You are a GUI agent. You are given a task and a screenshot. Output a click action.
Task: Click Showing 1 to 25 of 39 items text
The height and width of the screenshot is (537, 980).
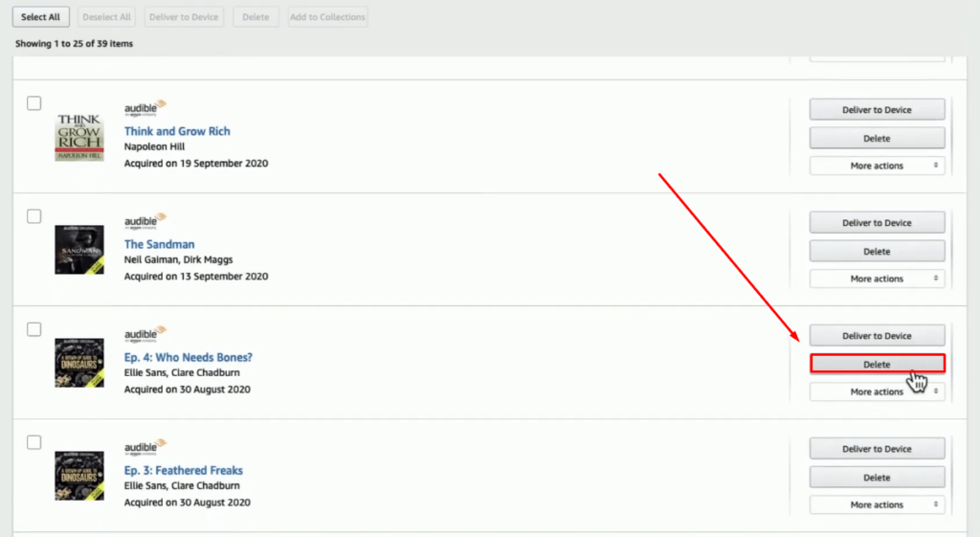(74, 44)
